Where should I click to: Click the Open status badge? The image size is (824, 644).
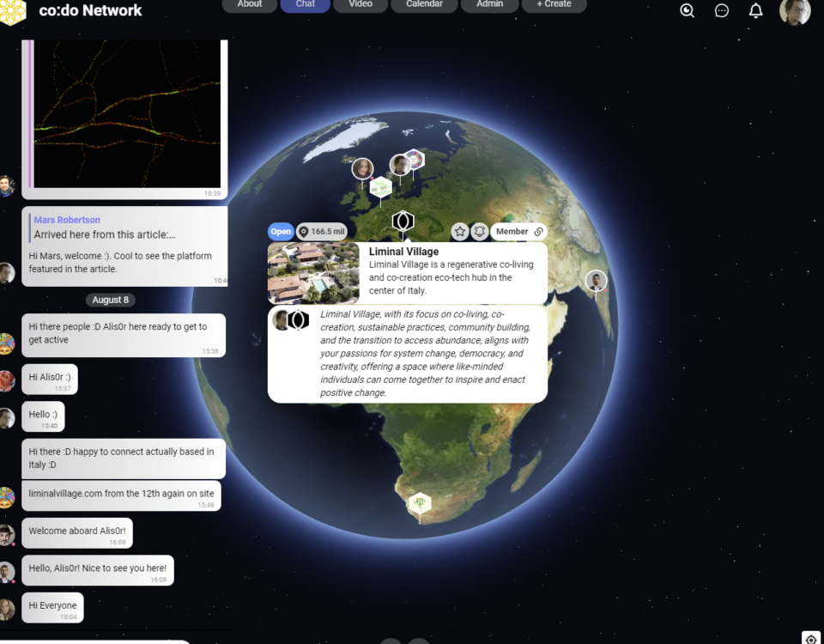(x=281, y=231)
